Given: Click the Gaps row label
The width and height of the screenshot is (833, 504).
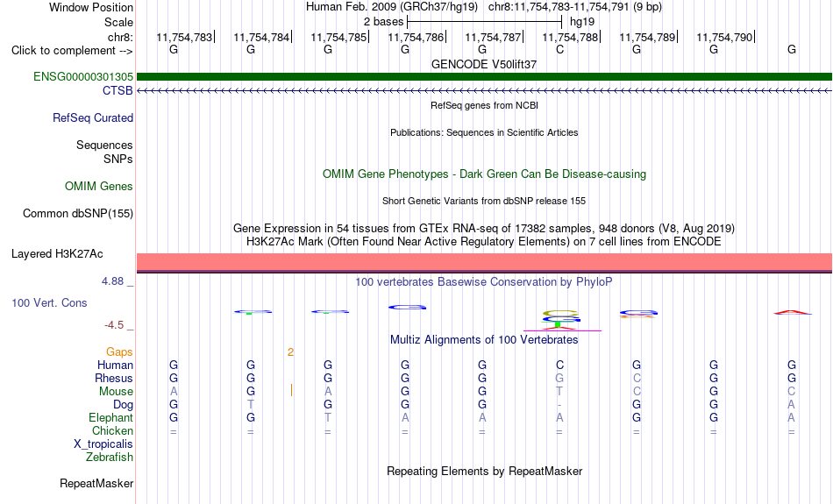Looking at the screenshot, I should pos(119,352).
